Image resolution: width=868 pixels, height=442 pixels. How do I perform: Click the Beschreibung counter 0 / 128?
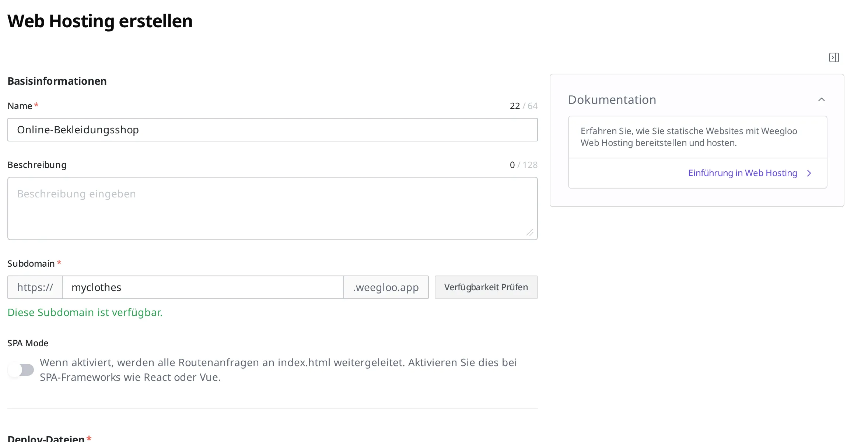coord(524,165)
